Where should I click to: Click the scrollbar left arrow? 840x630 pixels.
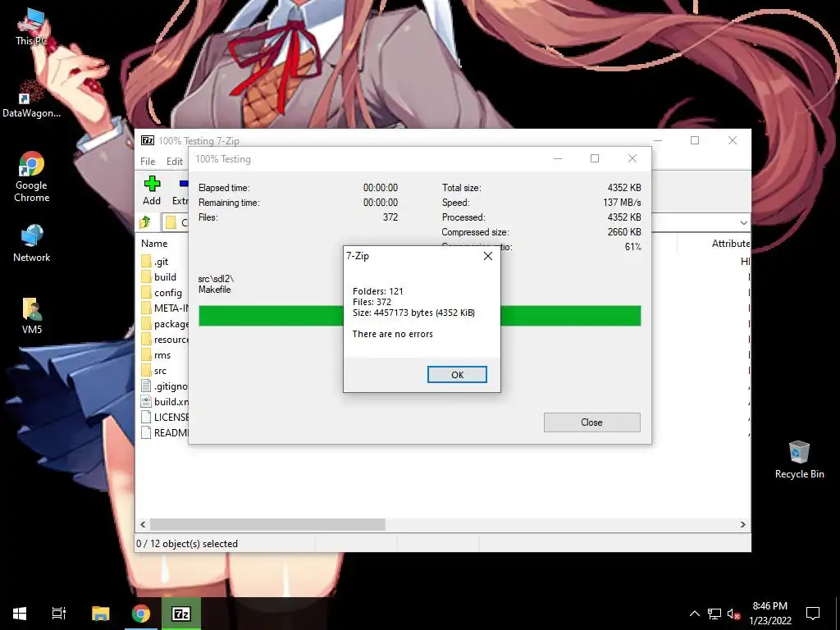(x=143, y=524)
